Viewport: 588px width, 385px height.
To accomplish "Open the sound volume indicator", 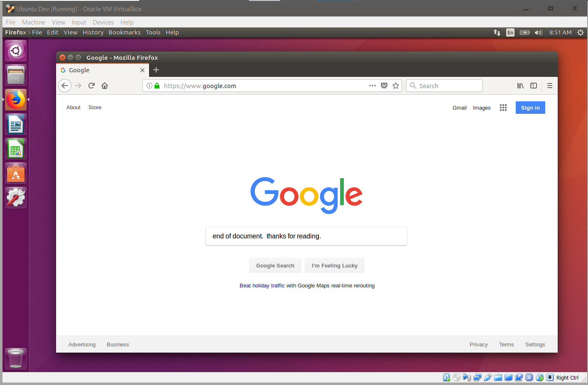I will 539,32.
